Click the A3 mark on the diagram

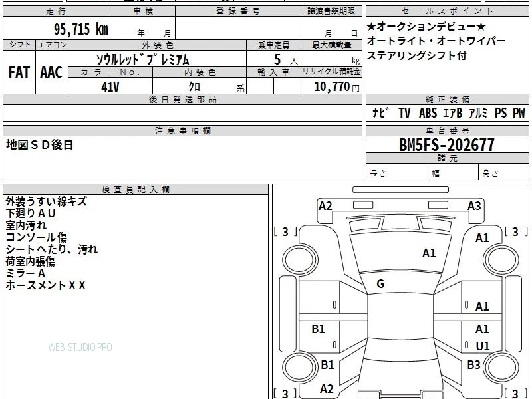[x=474, y=206]
